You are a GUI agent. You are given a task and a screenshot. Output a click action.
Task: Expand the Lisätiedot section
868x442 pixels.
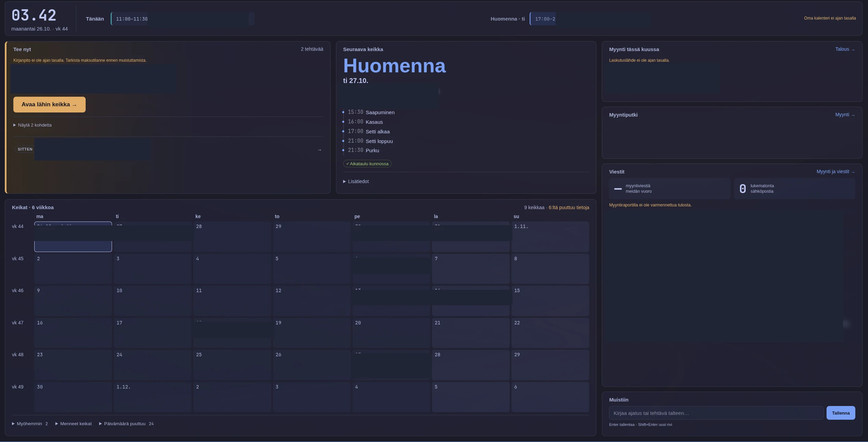[356, 181]
